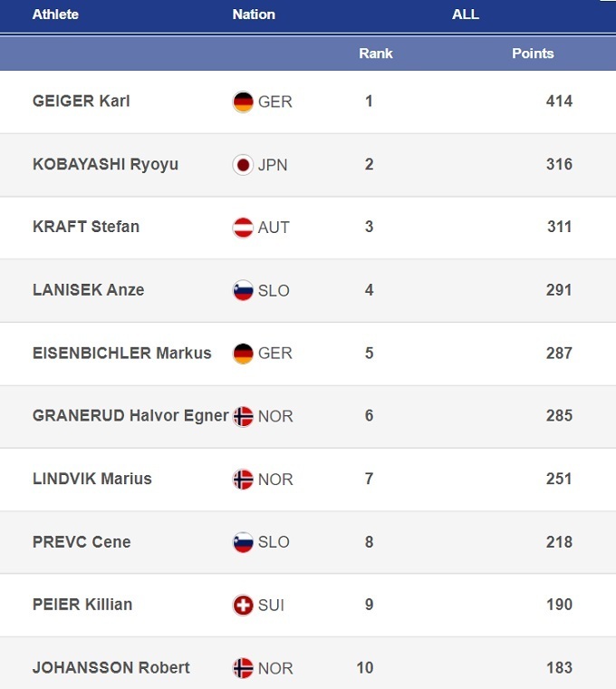Open athlete KOBAYASHI Ryoyu's name

(105, 164)
